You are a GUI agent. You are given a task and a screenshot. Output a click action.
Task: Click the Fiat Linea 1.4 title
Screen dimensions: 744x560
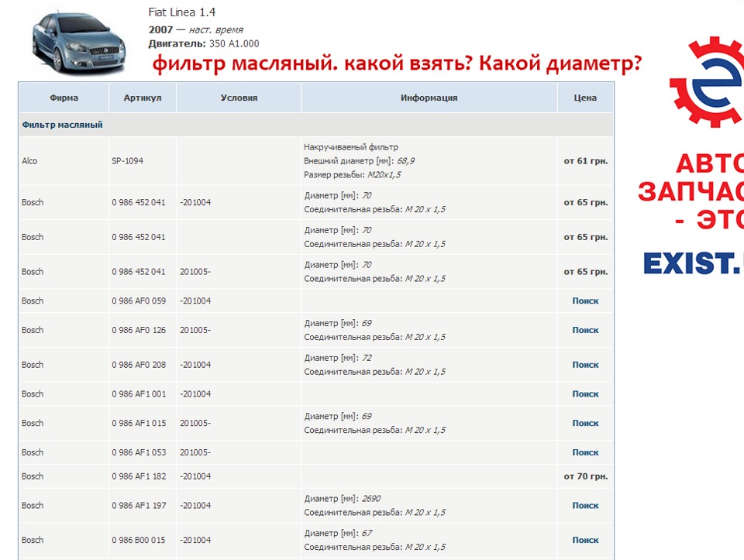[x=181, y=12]
